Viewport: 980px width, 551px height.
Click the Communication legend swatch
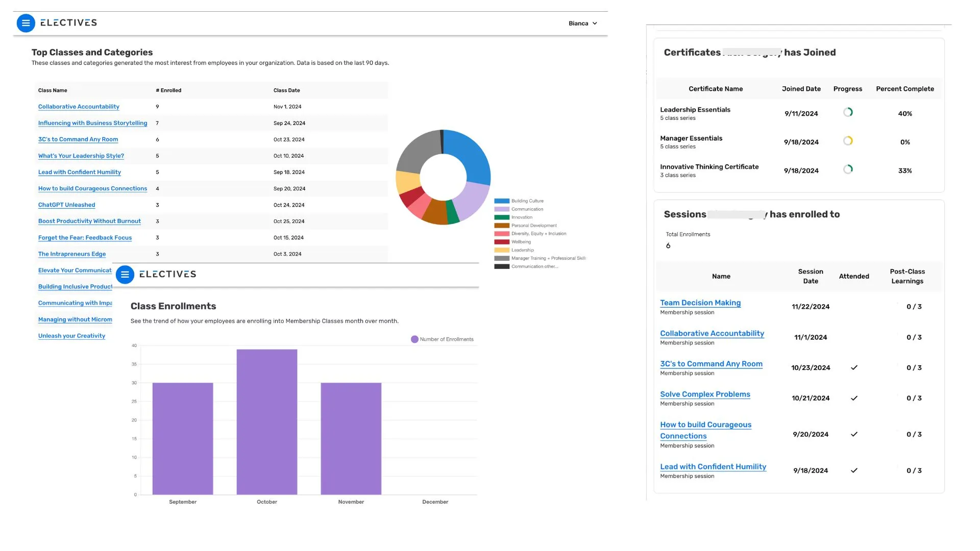[x=502, y=209]
